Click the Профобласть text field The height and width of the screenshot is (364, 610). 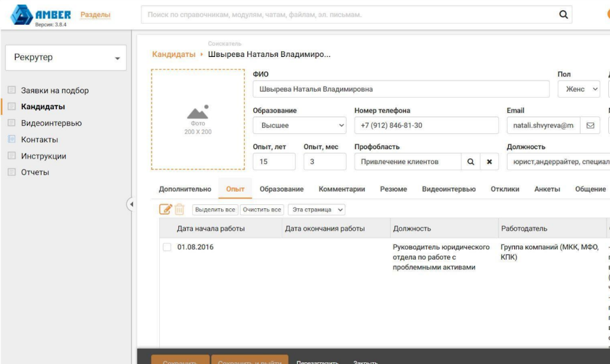[408, 162]
